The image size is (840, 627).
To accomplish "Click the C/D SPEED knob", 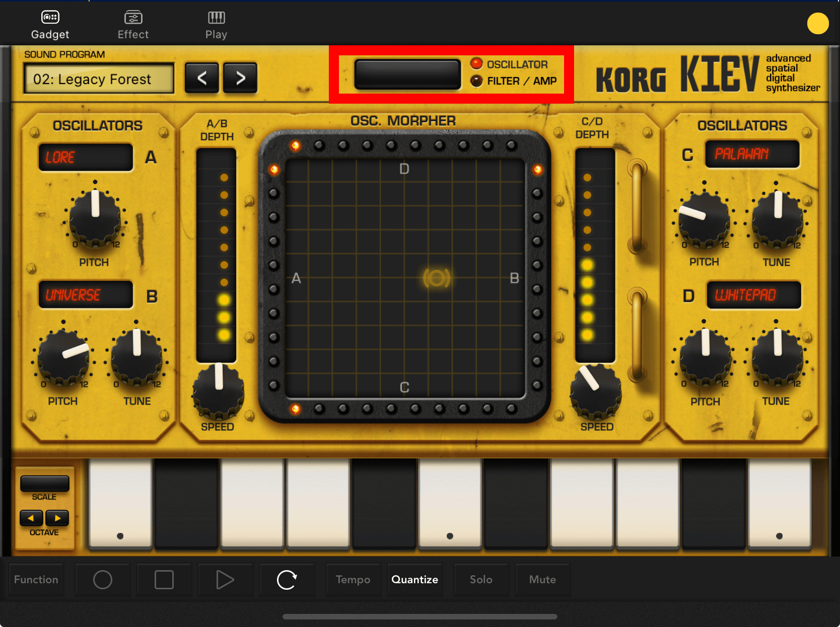I will (596, 392).
